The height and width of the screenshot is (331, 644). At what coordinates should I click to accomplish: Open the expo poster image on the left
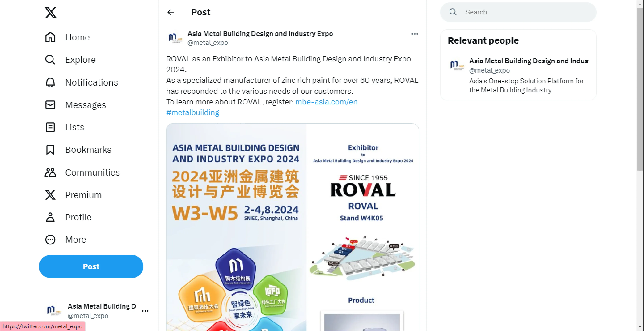[237, 227]
